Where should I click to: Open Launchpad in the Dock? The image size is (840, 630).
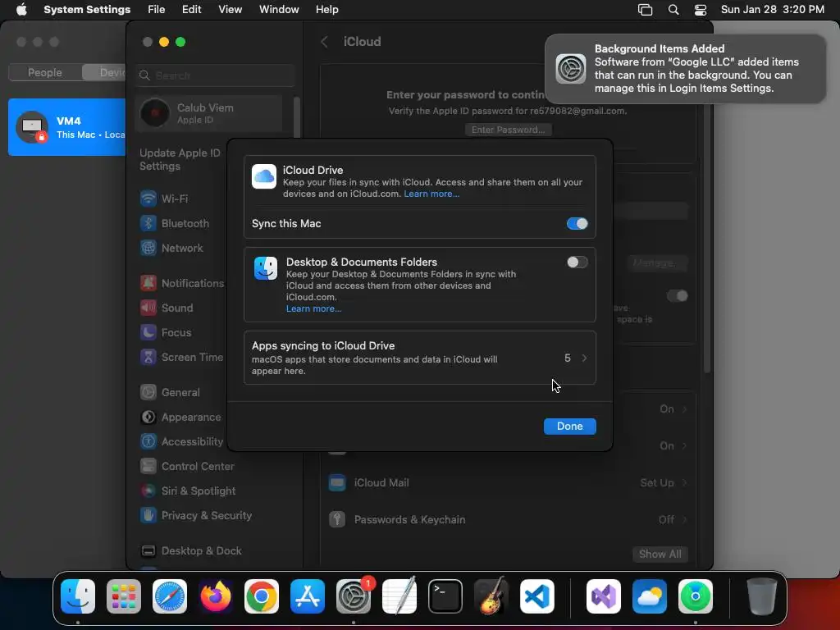(124, 596)
